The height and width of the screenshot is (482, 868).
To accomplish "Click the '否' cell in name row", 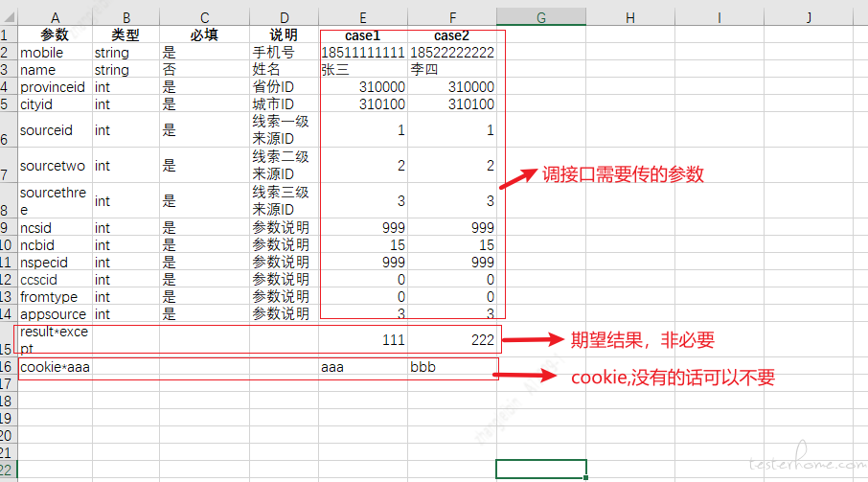I will 204,69.
